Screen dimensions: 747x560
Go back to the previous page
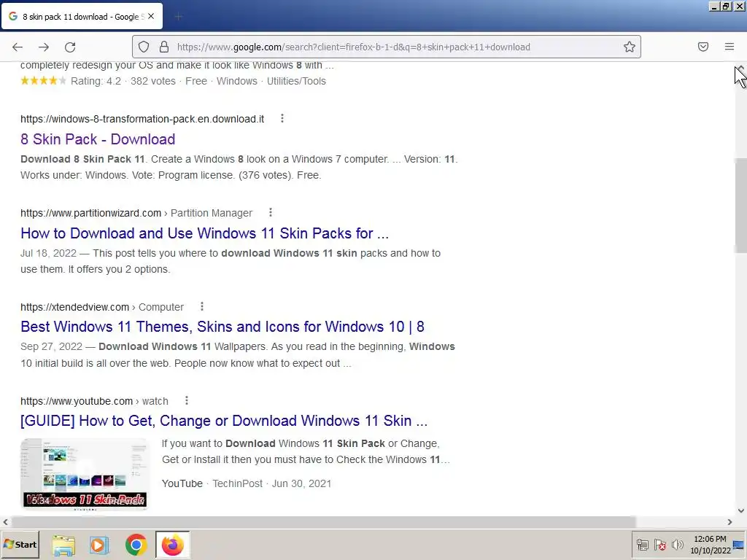click(18, 47)
